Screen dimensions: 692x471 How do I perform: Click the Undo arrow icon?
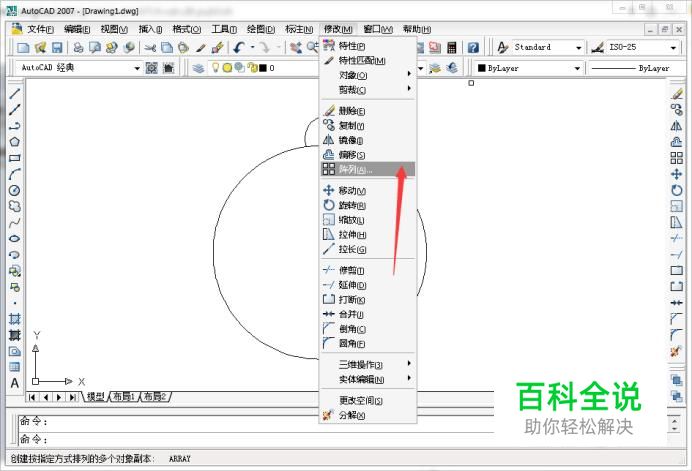pyautogui.click(x=239, y=47)
